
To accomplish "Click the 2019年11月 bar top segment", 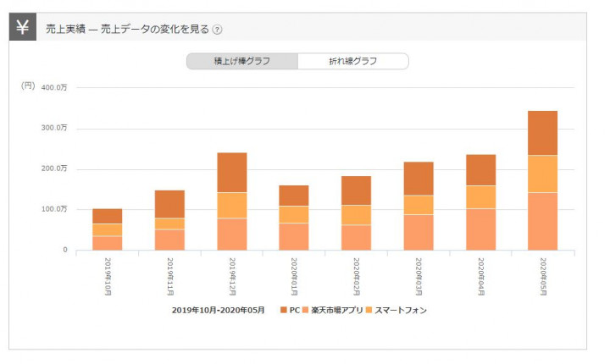I will tap(169, 204).
